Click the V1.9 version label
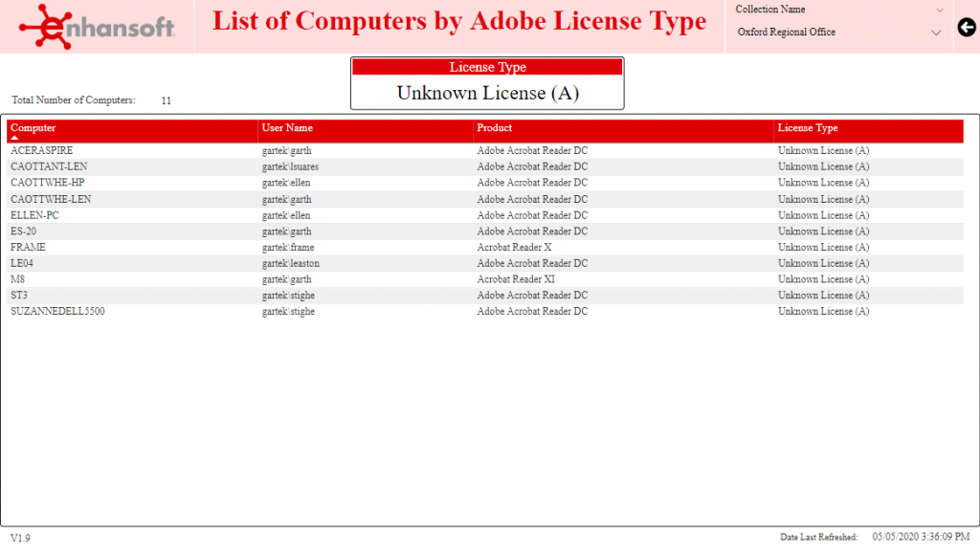Screen dimensions: 980x551 click(20, 538)
